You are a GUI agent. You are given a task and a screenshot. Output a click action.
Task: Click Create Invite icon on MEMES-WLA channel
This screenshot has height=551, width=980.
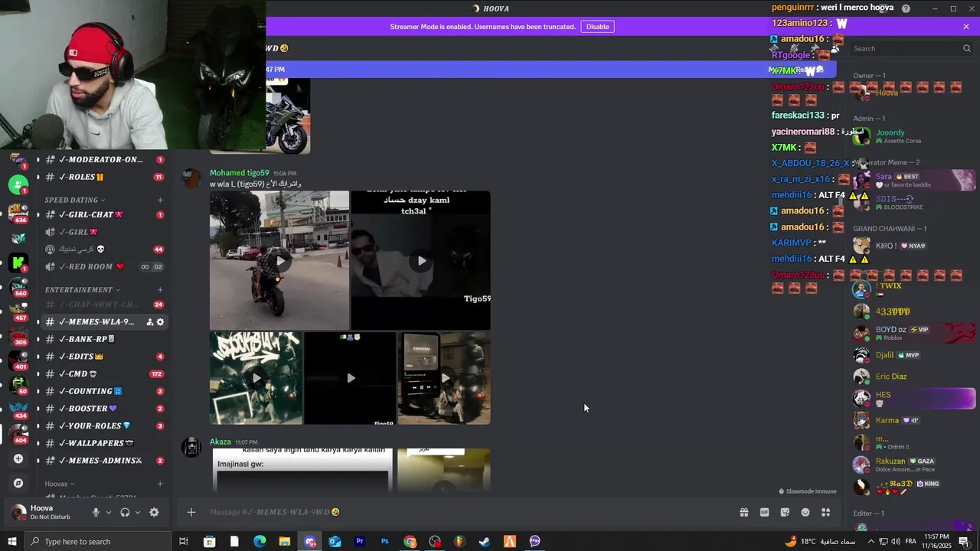point(150,322)
